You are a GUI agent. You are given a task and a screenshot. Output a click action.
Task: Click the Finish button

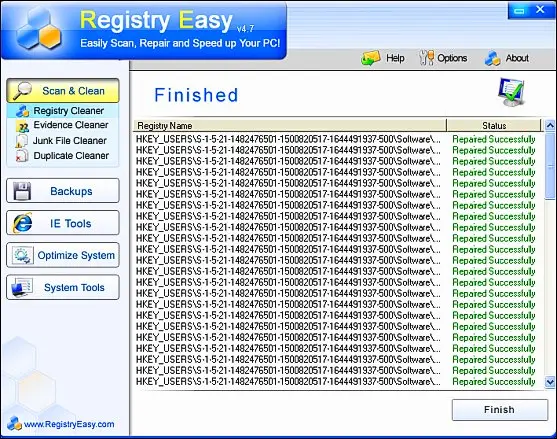[499, 410]
